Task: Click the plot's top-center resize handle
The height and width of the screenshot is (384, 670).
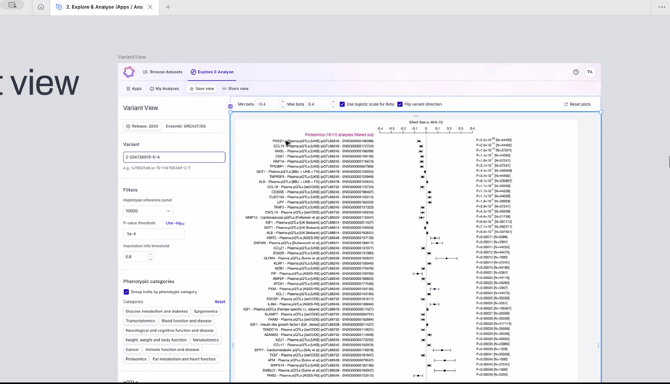Action: pos(415,116)
